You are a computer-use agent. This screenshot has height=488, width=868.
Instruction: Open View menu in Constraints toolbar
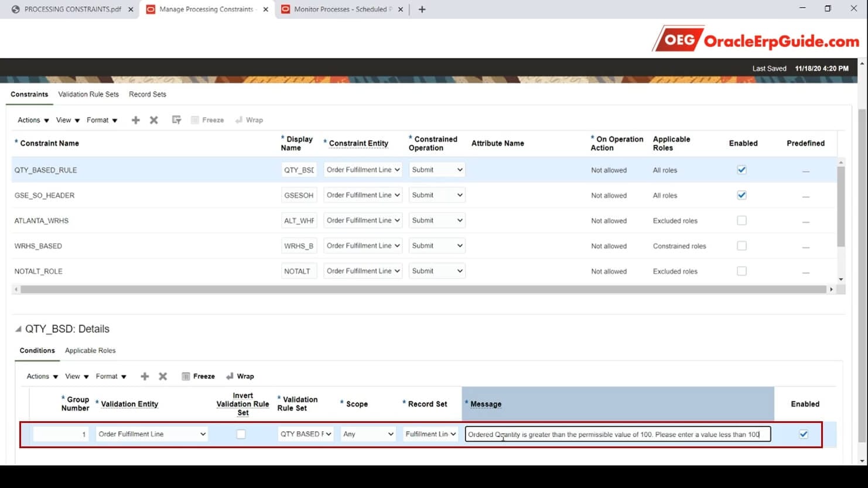click(x=67, y=120)
